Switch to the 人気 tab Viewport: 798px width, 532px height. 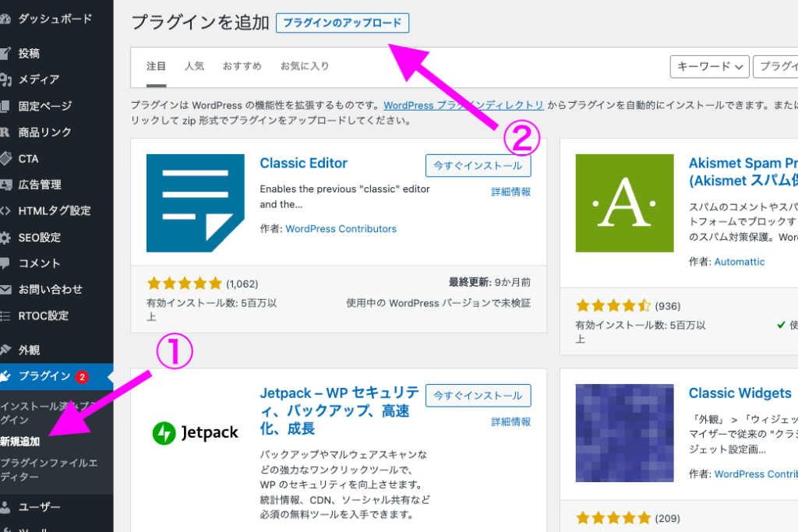click(x=194, y=66)
